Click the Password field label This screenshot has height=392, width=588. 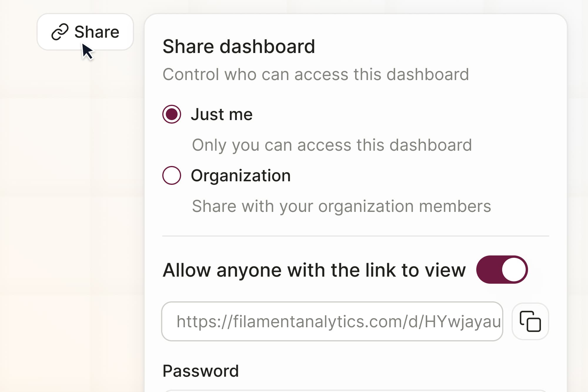click(201, 370)
